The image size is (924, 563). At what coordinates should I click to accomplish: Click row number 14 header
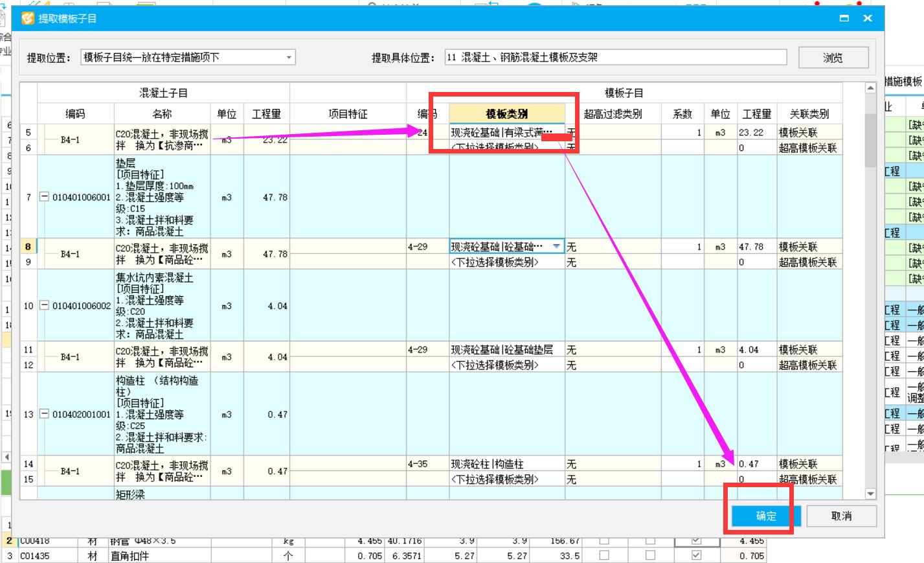pyautogui.click(x=28, y=464)
